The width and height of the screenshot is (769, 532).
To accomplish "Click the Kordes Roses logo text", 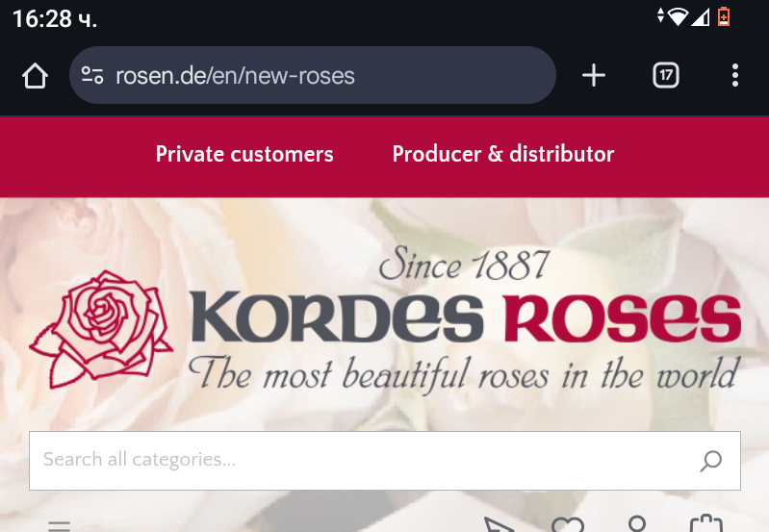I will [x=466, y=317].
